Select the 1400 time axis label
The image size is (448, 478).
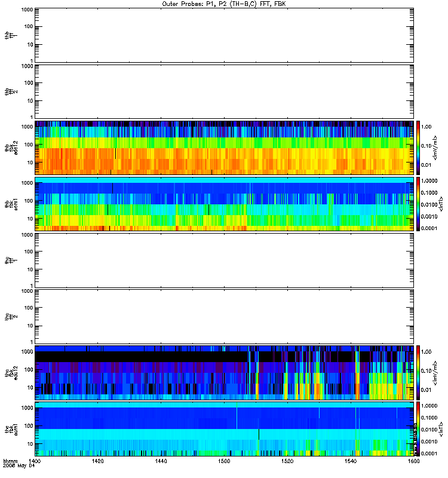click(x=35, y=461)
